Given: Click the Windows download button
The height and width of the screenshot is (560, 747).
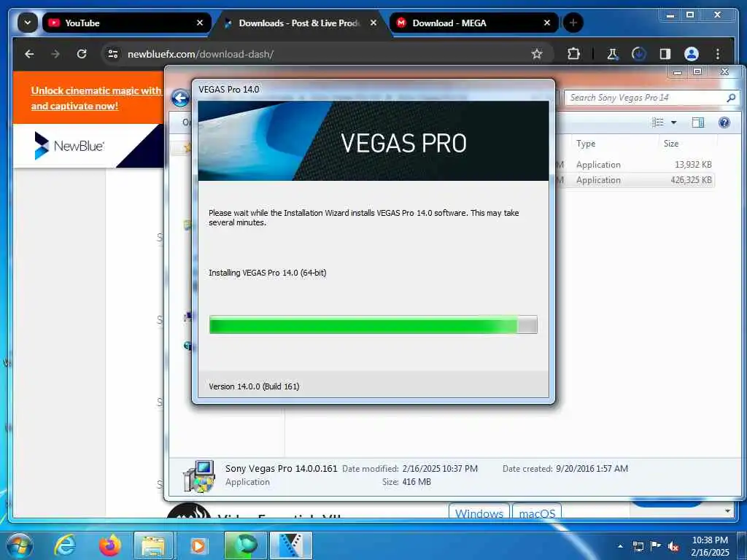Looking at the screenshot, I should point(479,513).
